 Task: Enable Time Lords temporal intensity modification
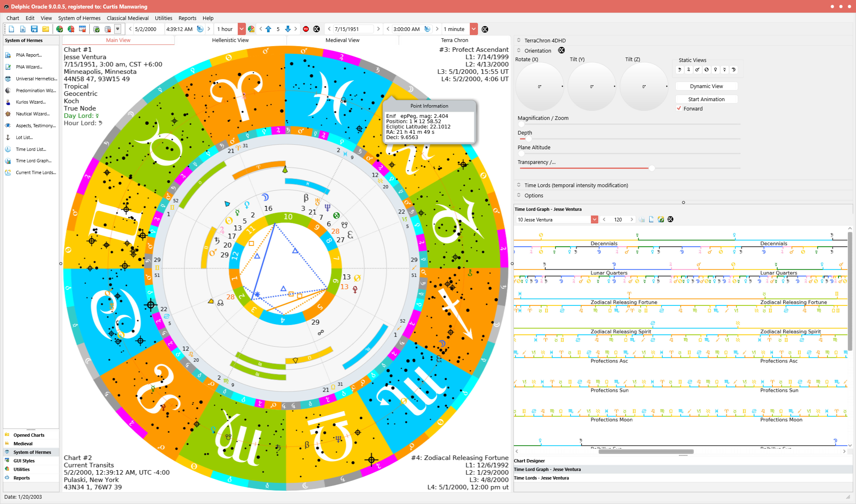tap(518, 185)
